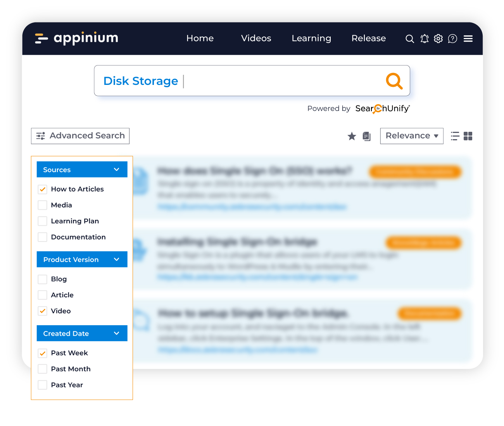Open the header search magnifier icon
Screen dimensions: 504x426
tap(410, 39)
